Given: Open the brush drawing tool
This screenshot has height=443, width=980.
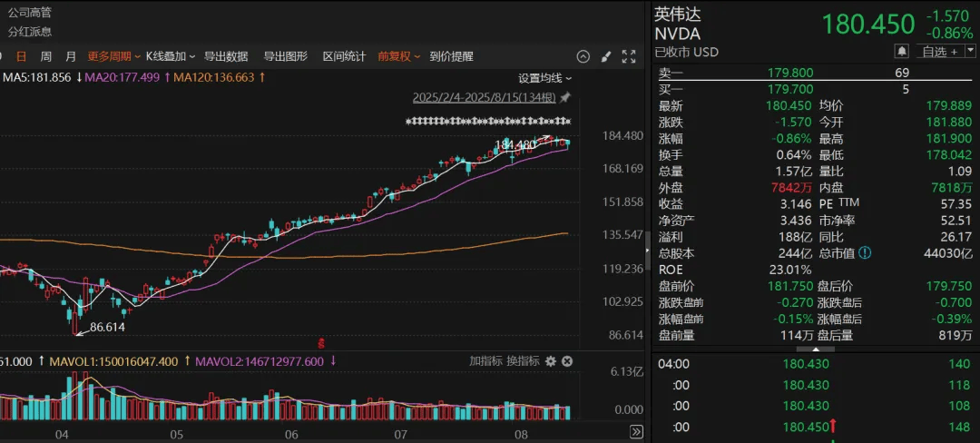Looking at the screenshot, I should point(607,56).
